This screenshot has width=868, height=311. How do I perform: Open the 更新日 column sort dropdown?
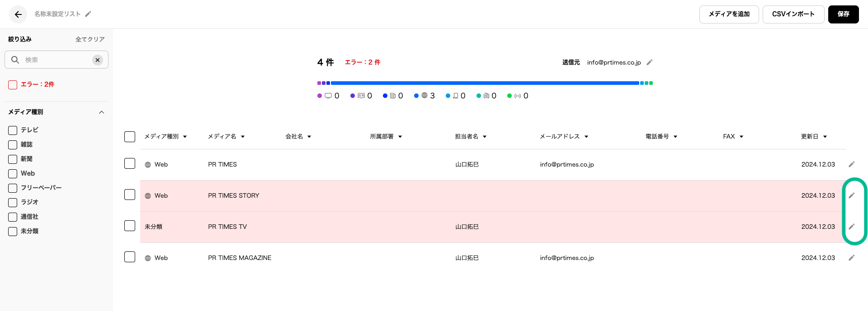pos(825,137)
